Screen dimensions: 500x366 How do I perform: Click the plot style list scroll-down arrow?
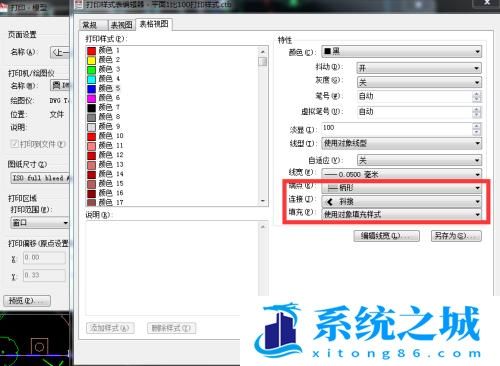point(263,201)
